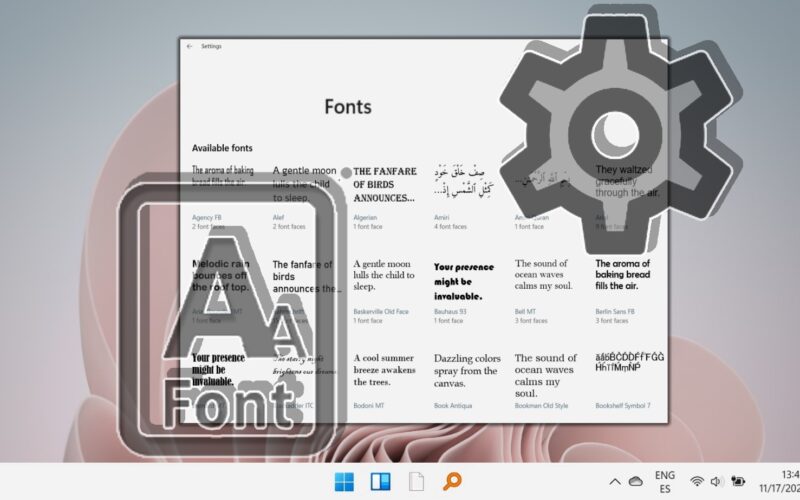
Task: Open OneDrive cloud icon in tray
Action: pos(635,481)
